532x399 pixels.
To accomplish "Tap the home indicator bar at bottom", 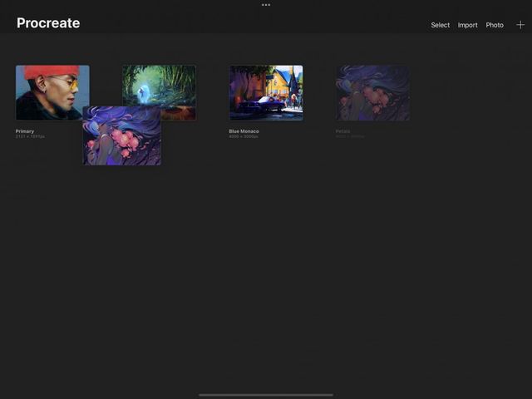I will coord(266,395).
